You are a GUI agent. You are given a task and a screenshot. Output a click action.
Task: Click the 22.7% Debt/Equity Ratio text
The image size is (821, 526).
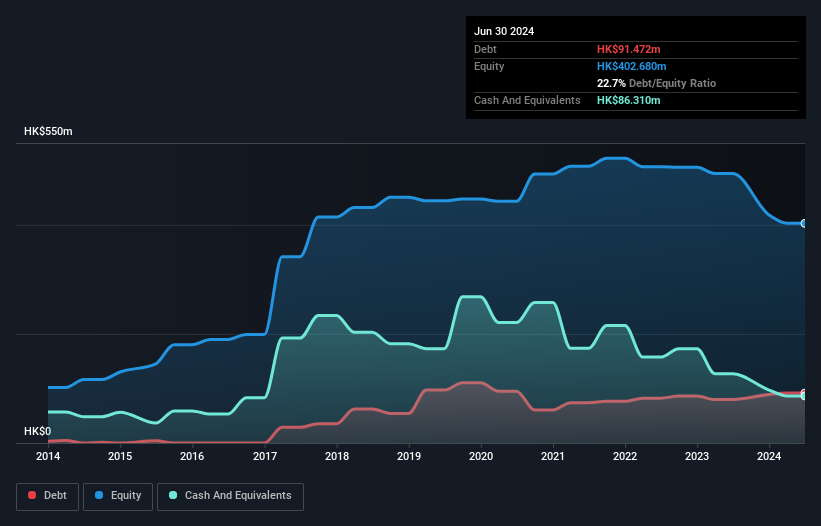656,83
